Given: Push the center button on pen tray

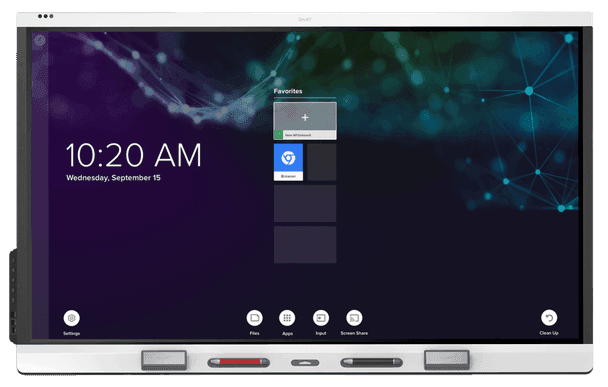Looking at the screenshot, I should click(305, 363).
